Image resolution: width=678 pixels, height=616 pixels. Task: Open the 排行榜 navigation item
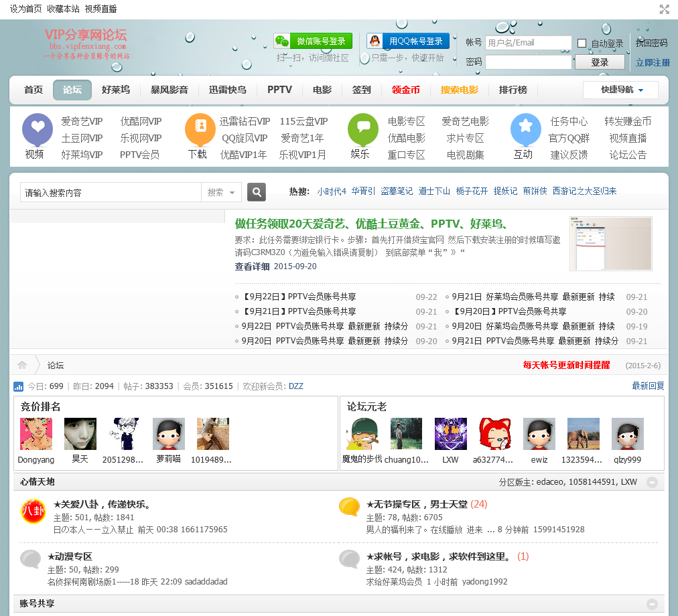tap(513, 90)
